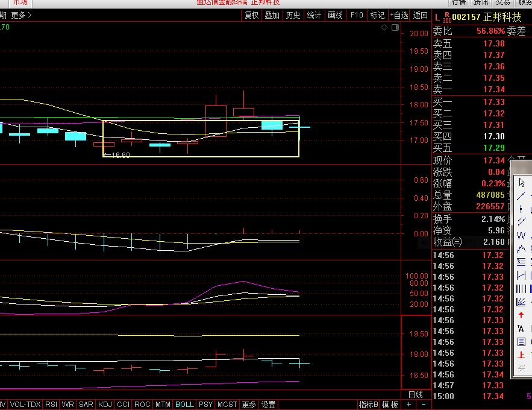Open 行情 quotes menu tab
532x410 pixels.
(x=458, y=2)
